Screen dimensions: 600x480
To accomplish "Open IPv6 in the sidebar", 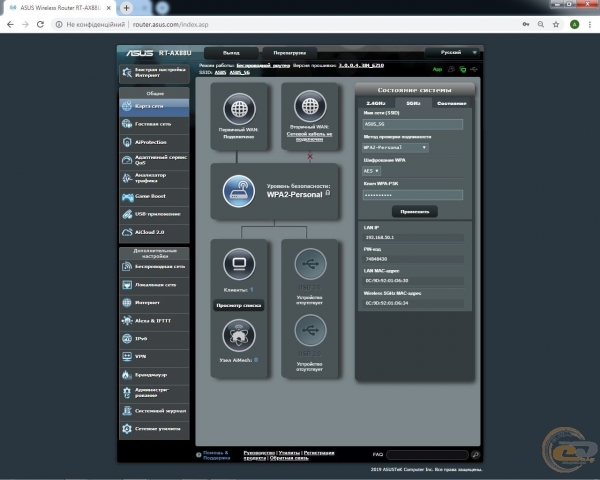I will pos(154,339).
